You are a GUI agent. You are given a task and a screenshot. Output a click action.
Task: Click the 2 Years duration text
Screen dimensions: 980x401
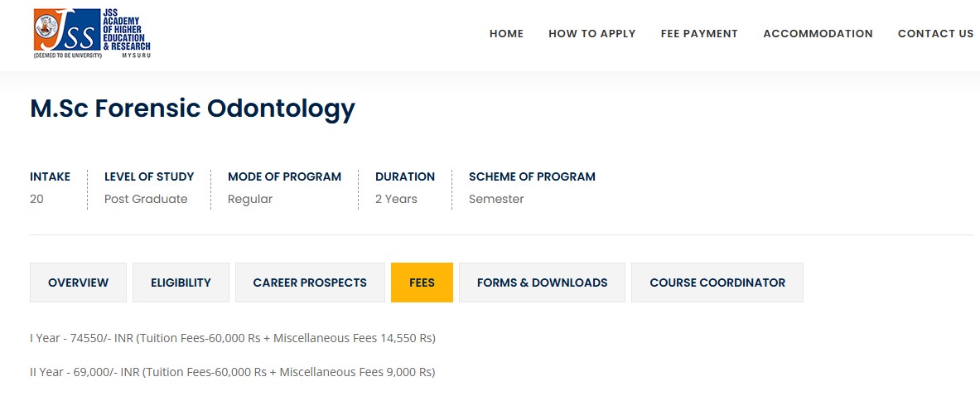(396, 199)
